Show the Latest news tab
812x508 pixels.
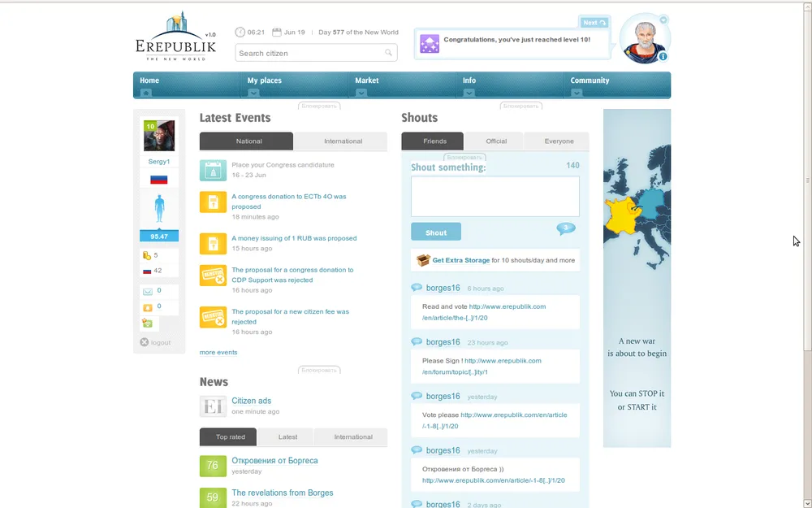(287, 437)
